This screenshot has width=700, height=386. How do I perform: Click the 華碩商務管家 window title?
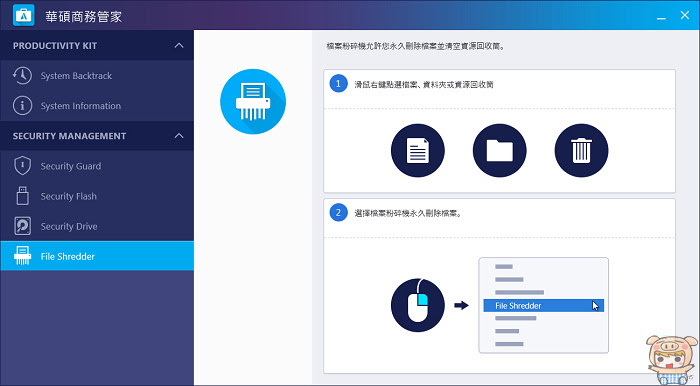[83, 17]
